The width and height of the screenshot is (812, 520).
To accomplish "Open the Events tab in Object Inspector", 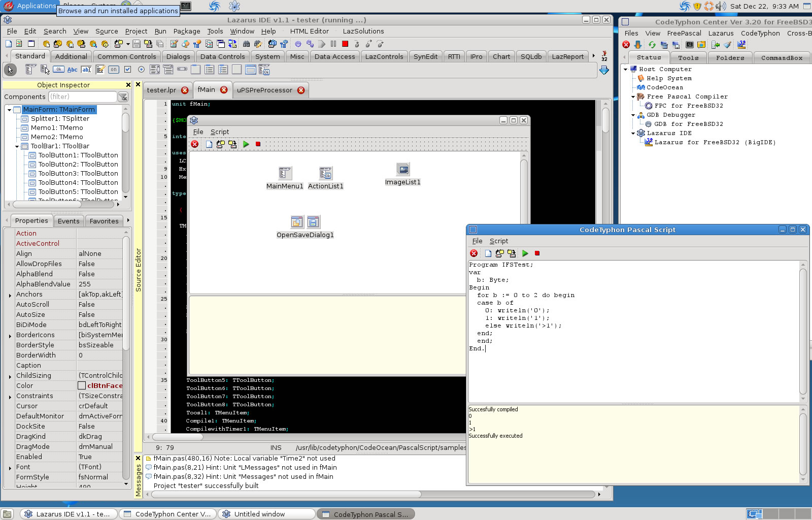I will (x=69, y=221).
